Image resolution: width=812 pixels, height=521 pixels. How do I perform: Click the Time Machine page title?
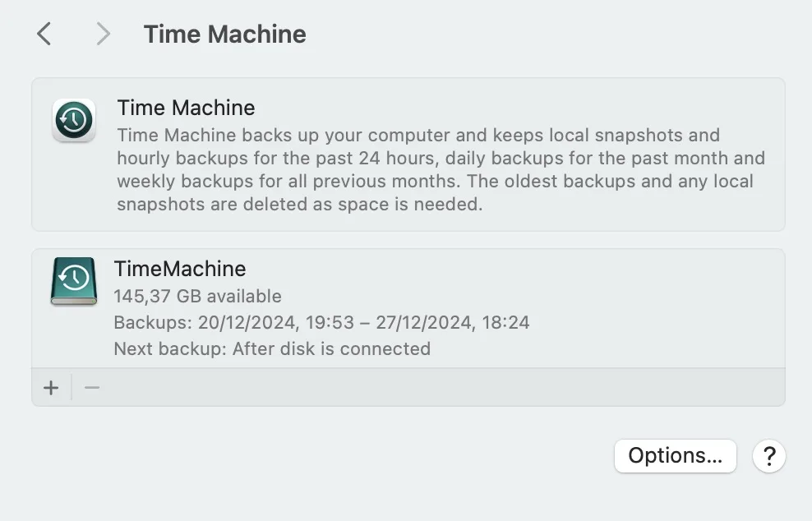click(224, 35)
